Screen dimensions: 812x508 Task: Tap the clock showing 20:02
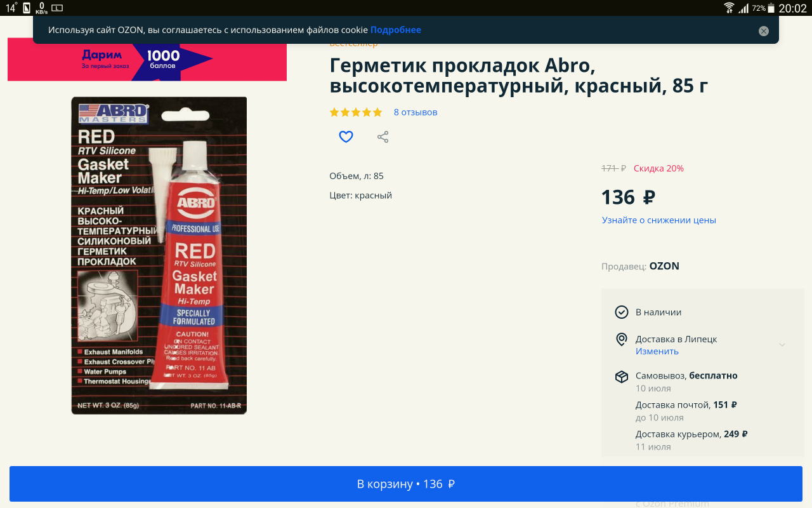pyautogui.click(x=792, y=8)
